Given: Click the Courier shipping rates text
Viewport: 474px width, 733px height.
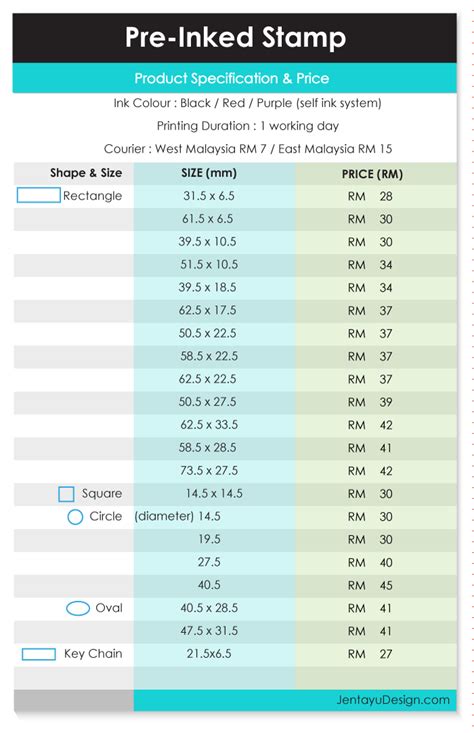Looking at the screenshot, I should 248,149.
